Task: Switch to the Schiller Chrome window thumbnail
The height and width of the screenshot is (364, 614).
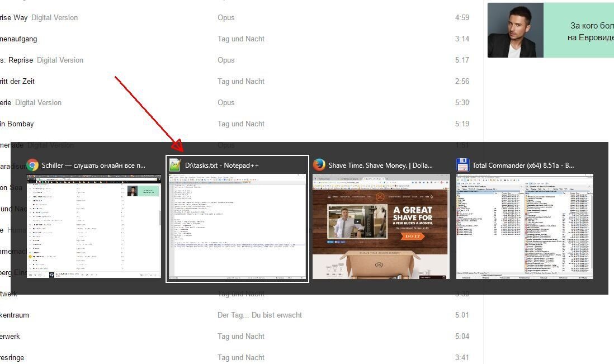Action: click(93, 226)
